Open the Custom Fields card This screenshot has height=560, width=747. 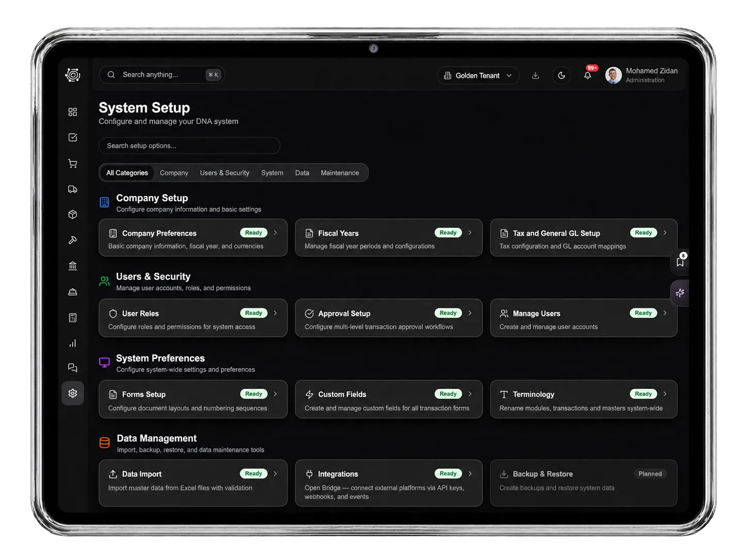pos(388,399)
